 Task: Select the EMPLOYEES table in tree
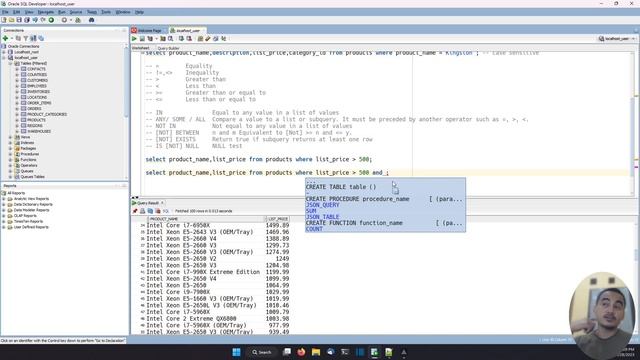(x=37, y=86)
